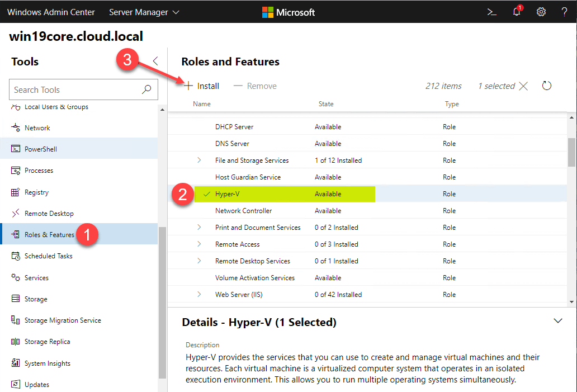
Task: Refresh the roles and features list
Action: [547, 86]
